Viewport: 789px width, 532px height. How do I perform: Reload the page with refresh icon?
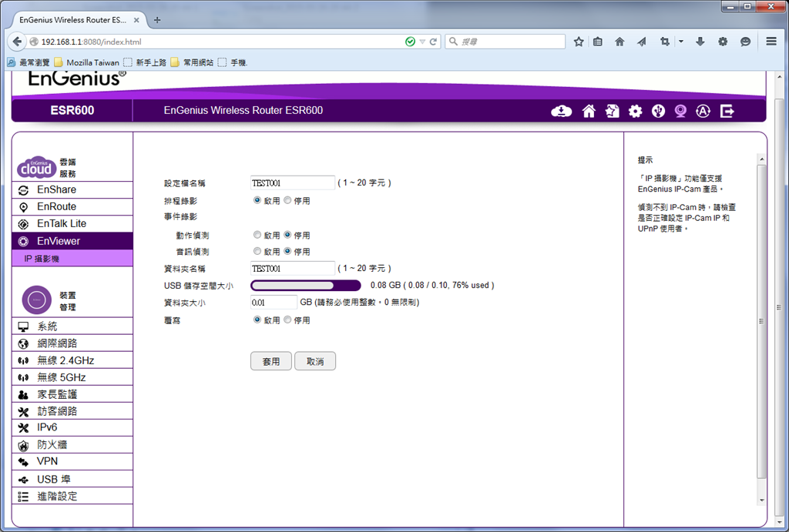(x=433, y=42)
